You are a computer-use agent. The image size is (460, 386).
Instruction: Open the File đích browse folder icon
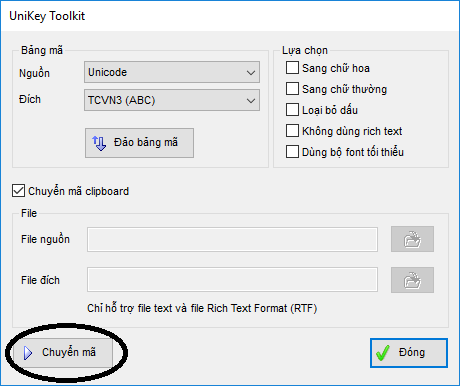[412, 280]
